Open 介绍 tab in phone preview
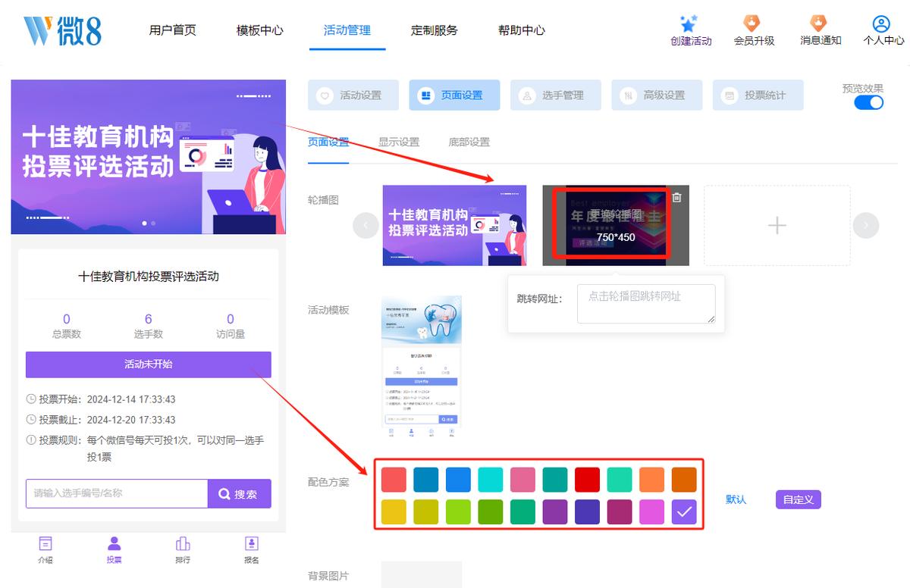Viewport: 910px width, 588px height. tap(45, 550)
